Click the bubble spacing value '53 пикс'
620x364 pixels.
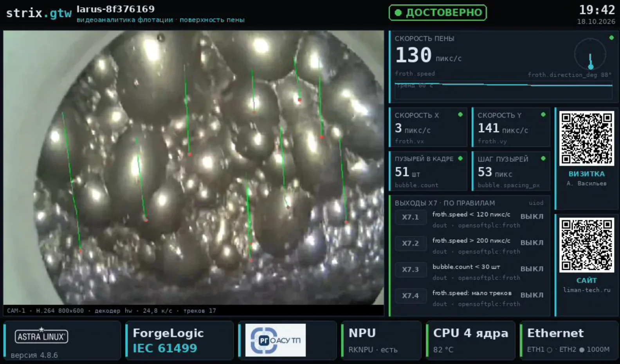point(495,172)
